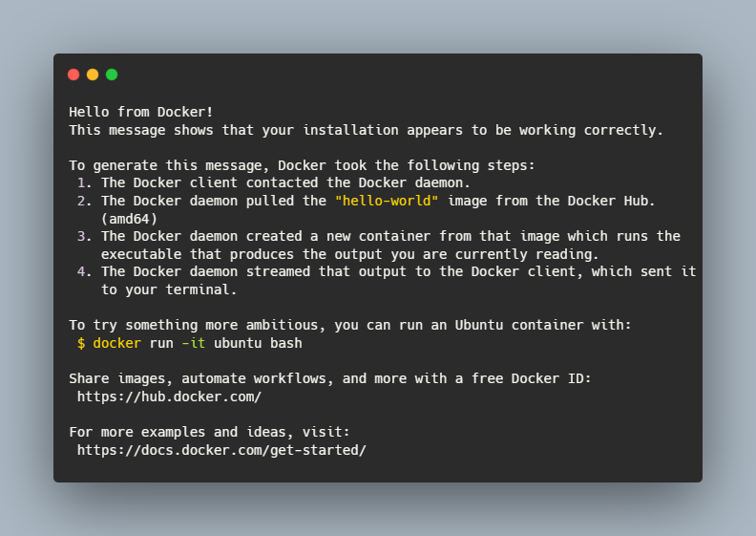
Task: Click the red close window button
Action: [x=73, y=75]
